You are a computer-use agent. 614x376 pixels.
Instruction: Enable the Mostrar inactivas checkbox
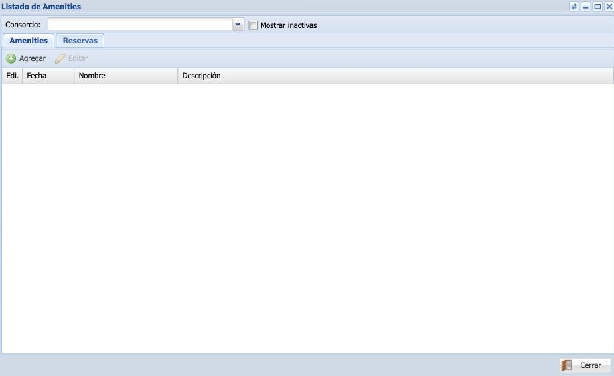[253, 25]
